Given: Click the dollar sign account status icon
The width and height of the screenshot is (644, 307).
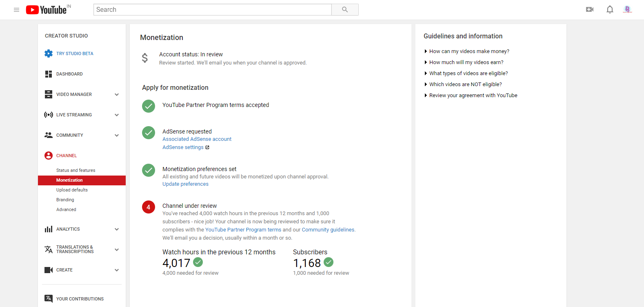Looking at the screenshot, I should (x=145, y=58).
